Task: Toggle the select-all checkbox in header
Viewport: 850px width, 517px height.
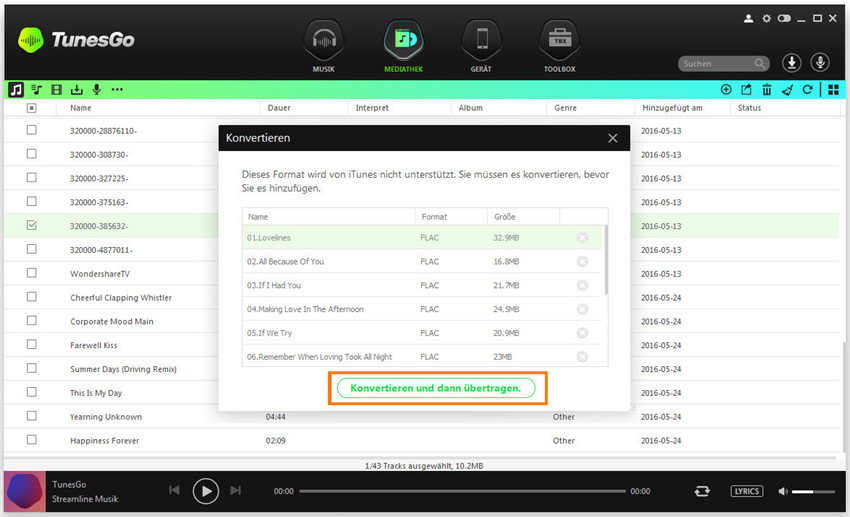Action: pos(31,108)
